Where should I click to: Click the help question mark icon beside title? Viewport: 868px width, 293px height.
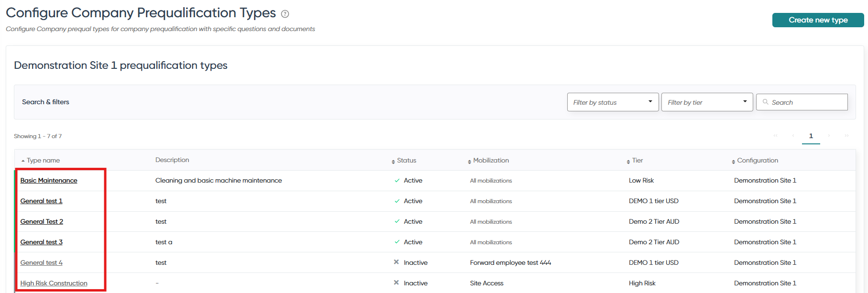pos(285,14)
